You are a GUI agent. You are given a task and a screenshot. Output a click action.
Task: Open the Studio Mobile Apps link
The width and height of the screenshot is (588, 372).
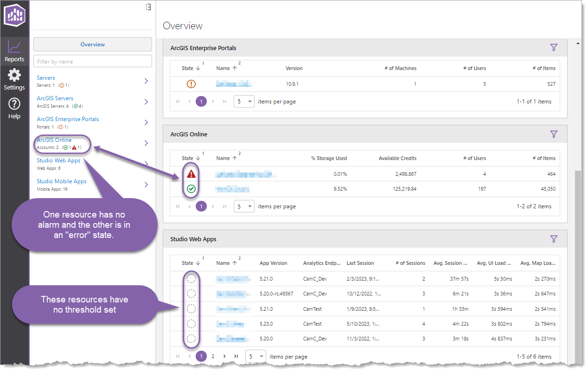pyautogui.click(x=62, y=181)
